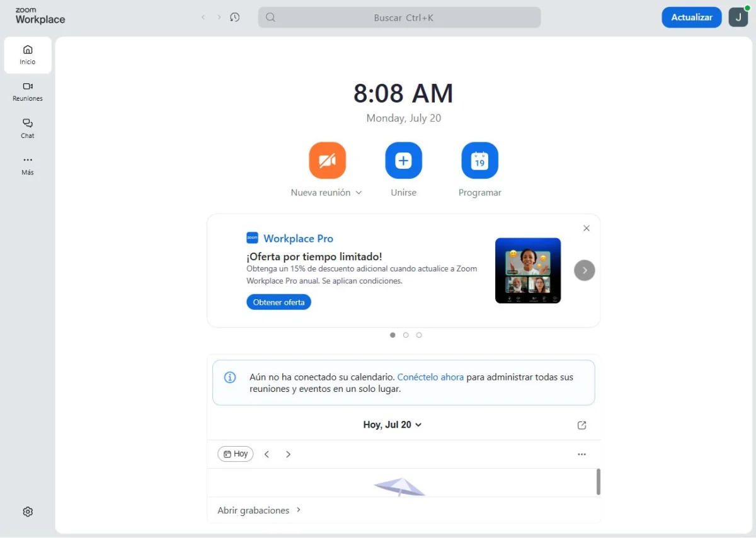Click the Obtener oferta button
756x538 pixels.
point(278,302)
